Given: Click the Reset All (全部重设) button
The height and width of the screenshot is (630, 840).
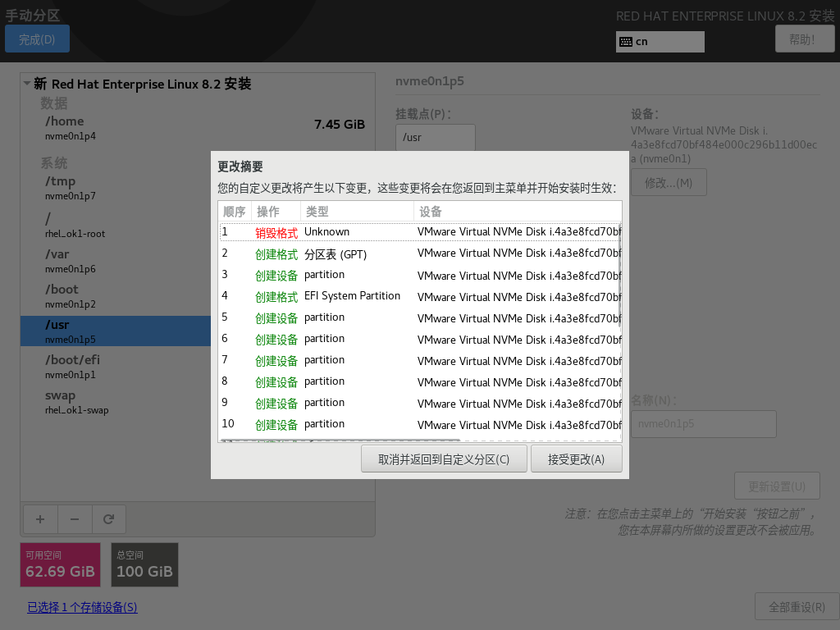Looking at the screenshot, I should 797,606.
